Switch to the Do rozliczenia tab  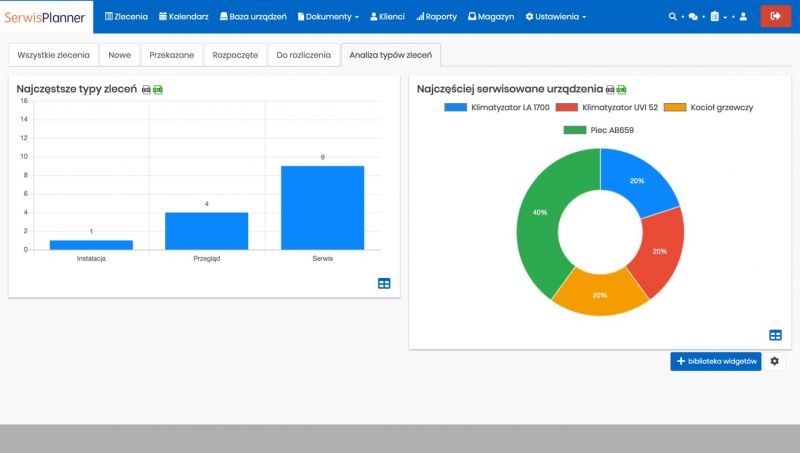tap(304, 55)
